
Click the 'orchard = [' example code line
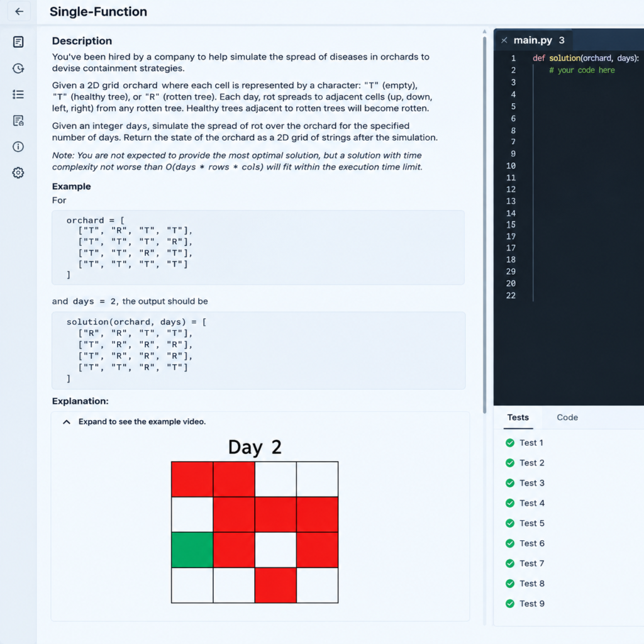(96, 221)
